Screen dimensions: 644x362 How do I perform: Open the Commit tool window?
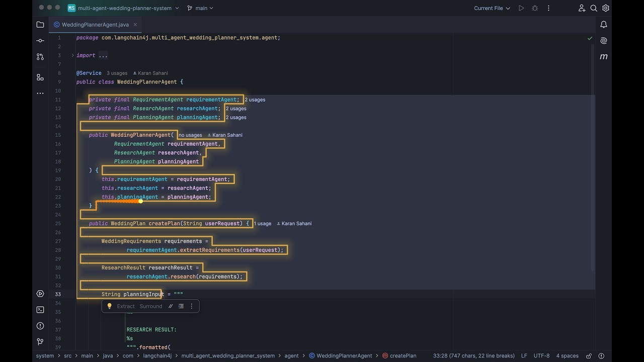click(x=40, y=41)
